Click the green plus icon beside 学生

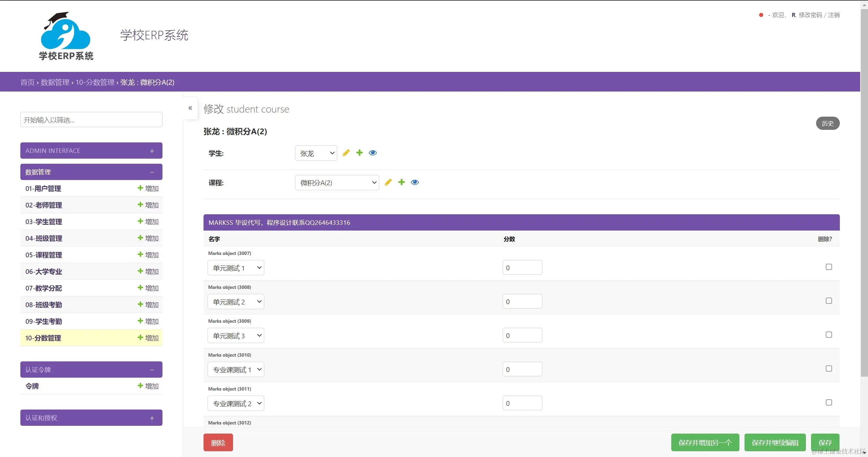coord(360,153)
